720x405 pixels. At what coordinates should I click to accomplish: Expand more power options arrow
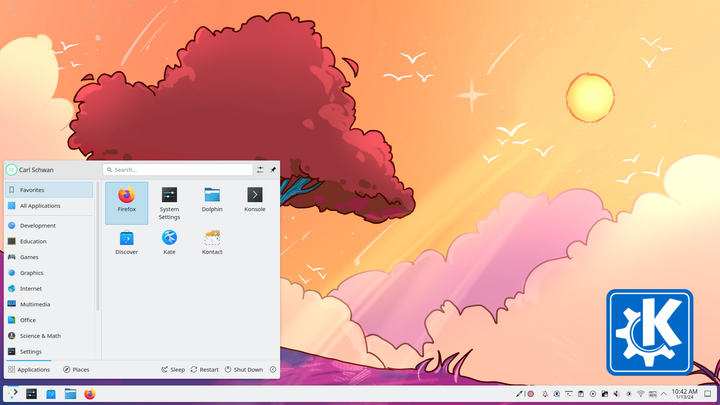coord(273,370)
